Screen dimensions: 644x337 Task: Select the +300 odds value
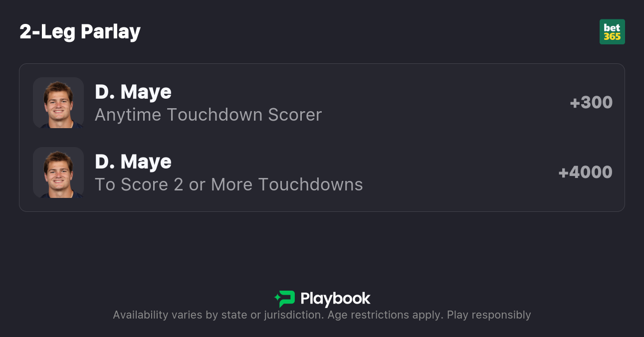tap(591, 103)
